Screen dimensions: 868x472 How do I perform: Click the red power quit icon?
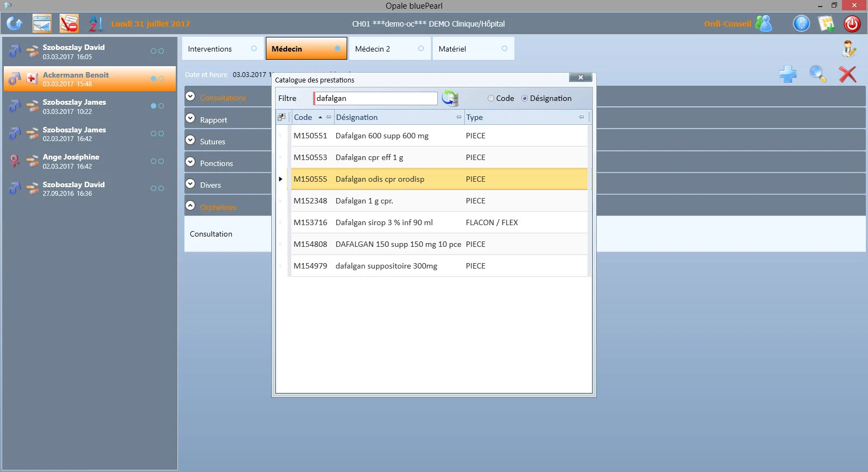pyautogui.click(x=852, y=23)
